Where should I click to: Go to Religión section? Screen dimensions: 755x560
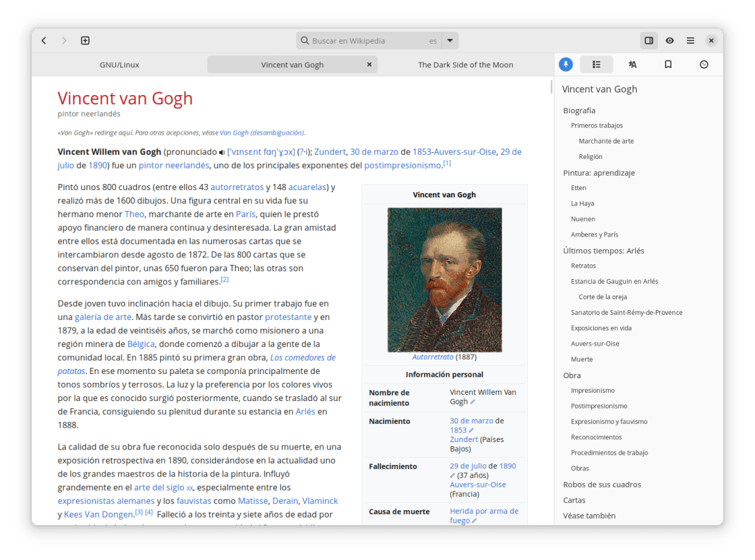[591, 157]
